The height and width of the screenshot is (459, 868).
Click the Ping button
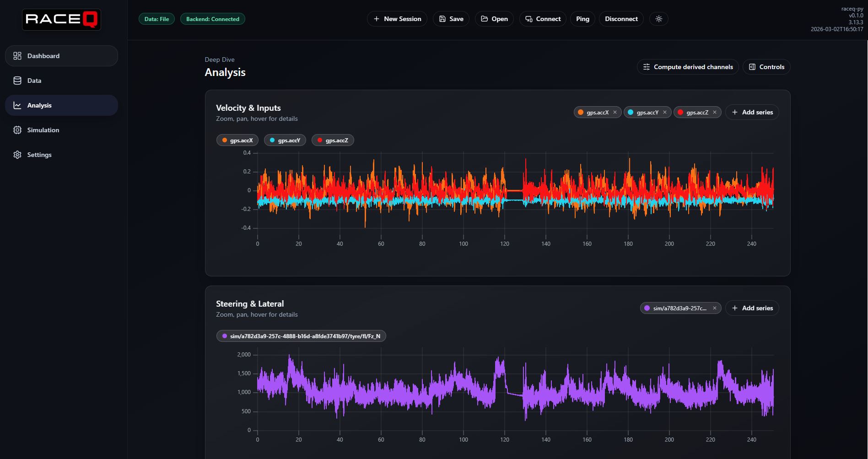[582, 19]
